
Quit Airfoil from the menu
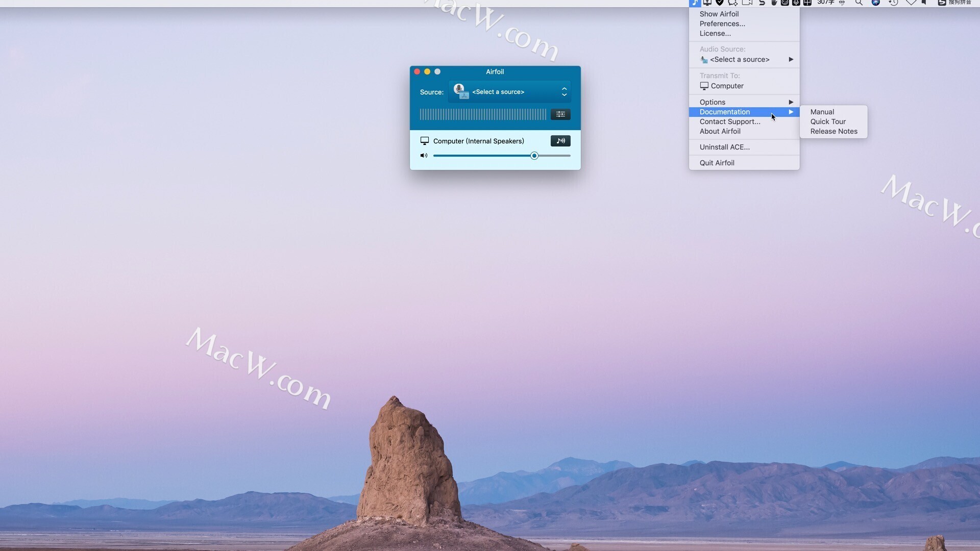coord(744,163)
